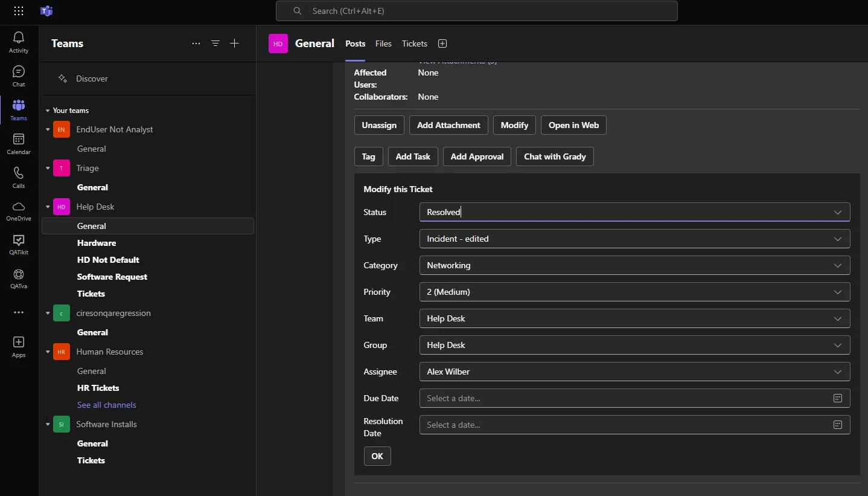868x496 pixels.
Task: Open Chat in the left rail
Action: [19, 76]
